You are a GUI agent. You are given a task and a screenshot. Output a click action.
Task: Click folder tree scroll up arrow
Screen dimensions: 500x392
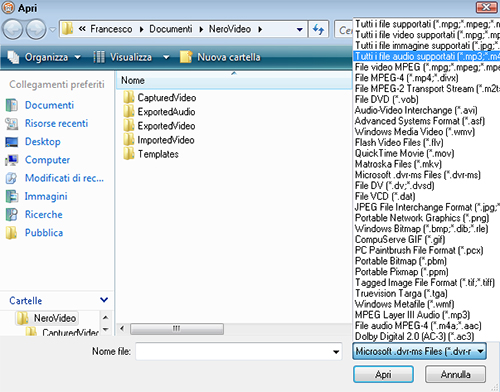tap(106, 318)
